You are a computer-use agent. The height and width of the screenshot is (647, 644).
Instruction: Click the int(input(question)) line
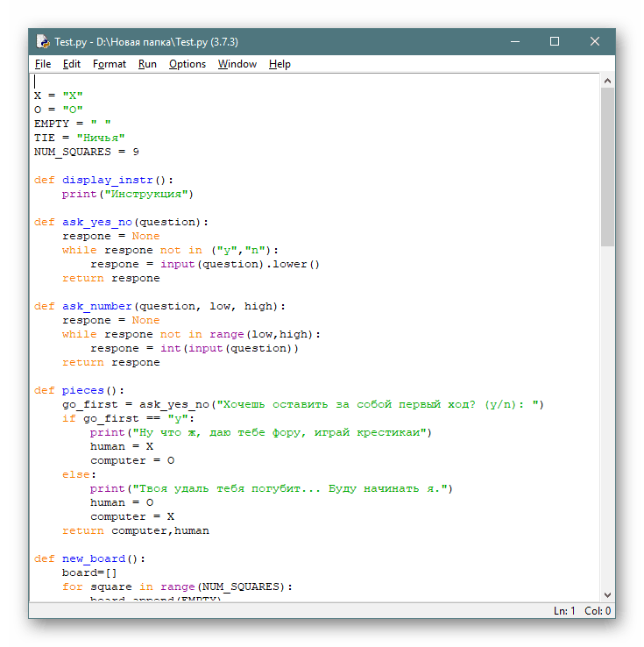(195, 348)
